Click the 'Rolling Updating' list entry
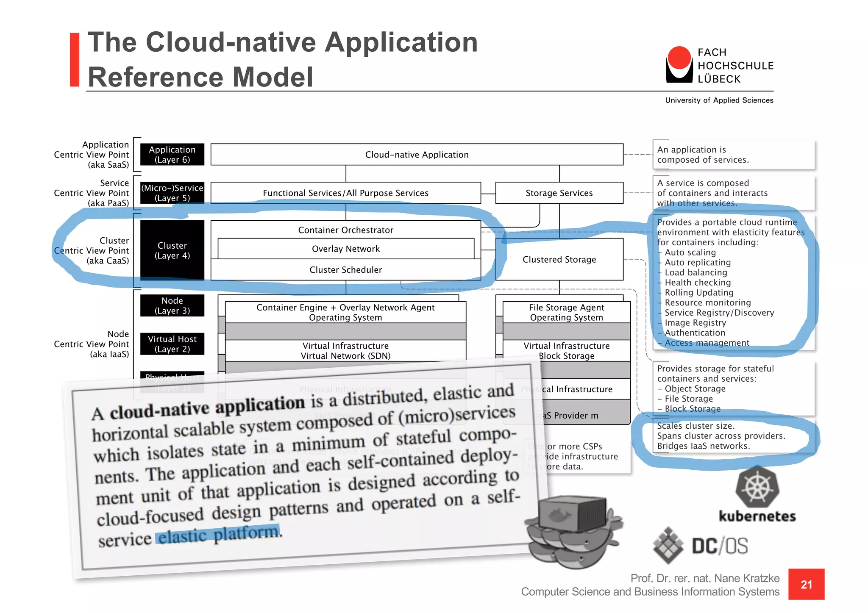 [696, 293]
